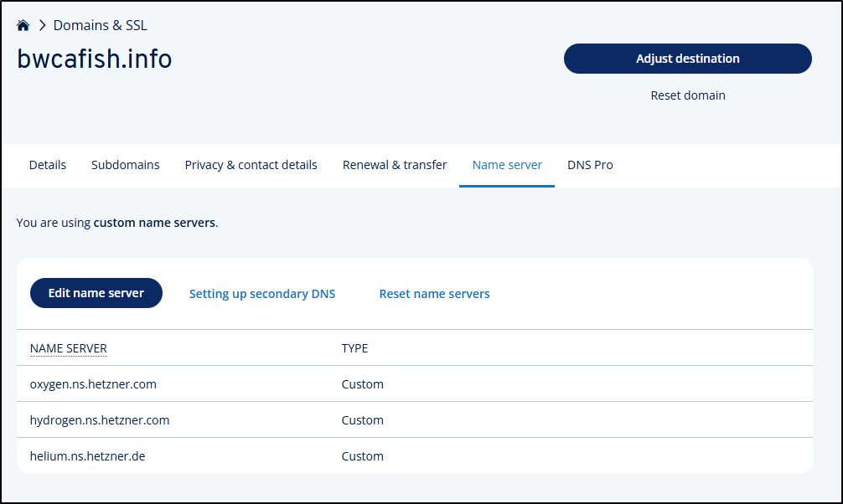843x504 pixels.
Task: Switch to the Subdomains tab
Action: tap(125, 165)
